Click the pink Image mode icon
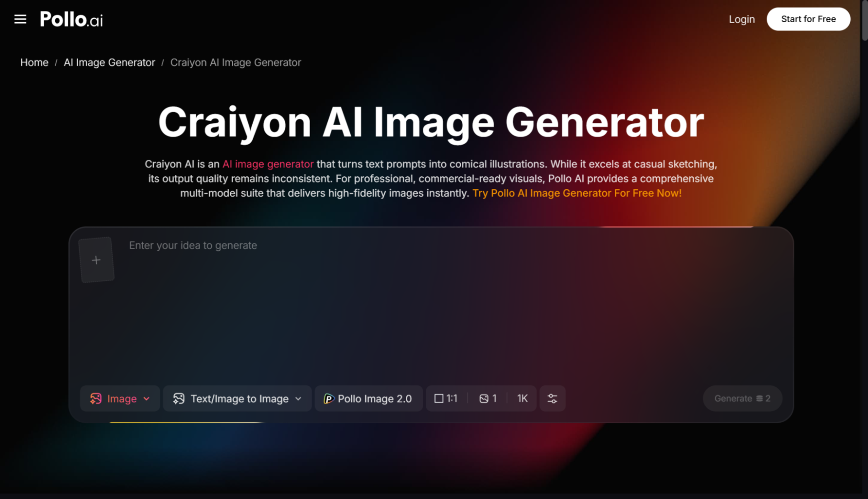The height and width of the screenshot is (499, 868). coord(95,398)
